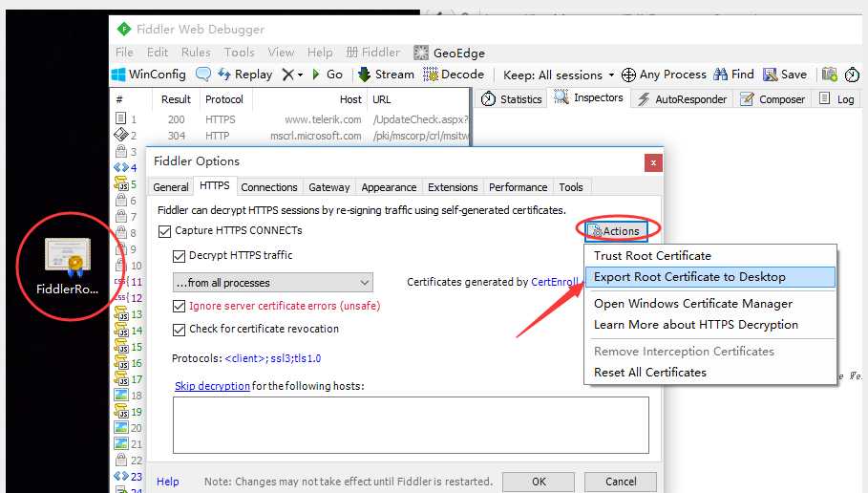868x493 pixels.
Task: Click Find binoculars in toolbar
Action: pyautogui.click(x=733, y=75)
